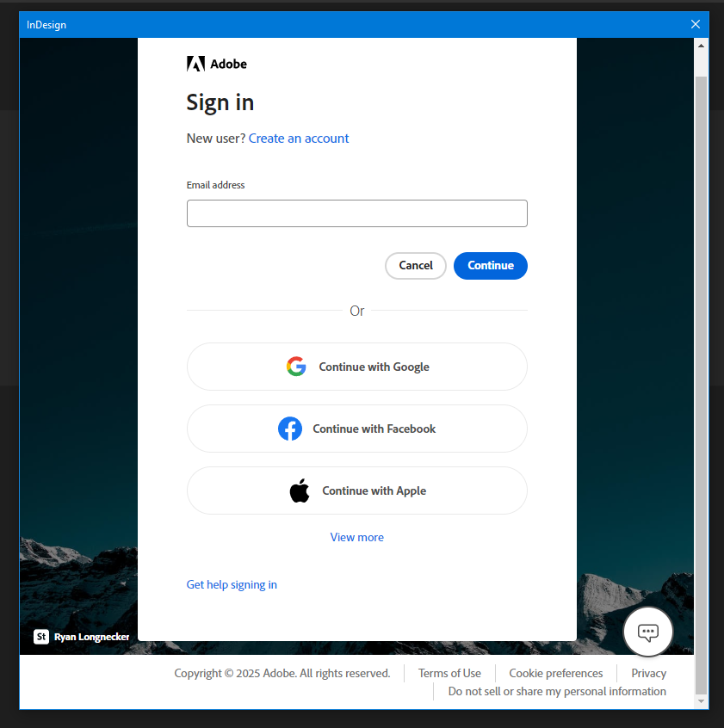
Task: Click the blue Continue button
Action: point(491,266)
